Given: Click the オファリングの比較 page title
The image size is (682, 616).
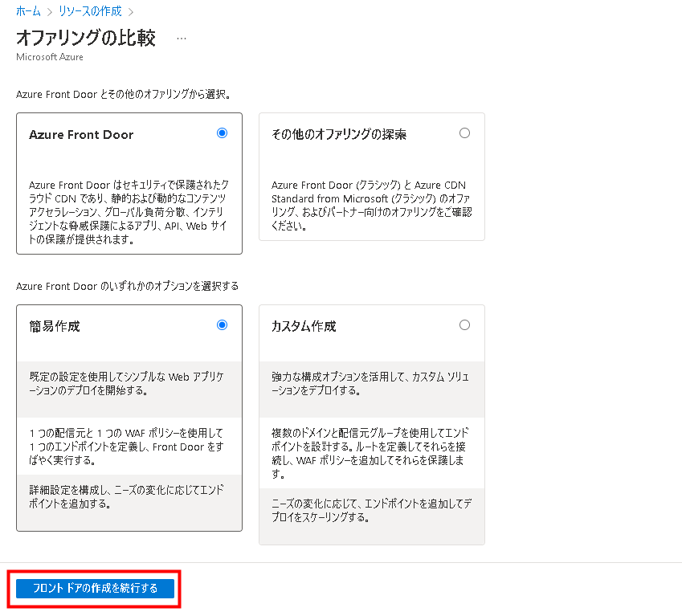Looking at the screenshot, I should [x=86, y=38].
